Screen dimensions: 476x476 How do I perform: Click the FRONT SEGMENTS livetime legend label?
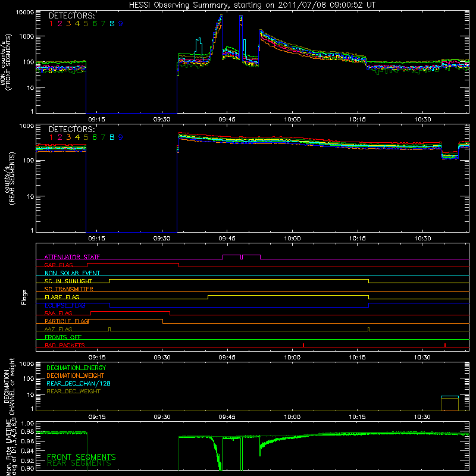[x=82, y=457]
